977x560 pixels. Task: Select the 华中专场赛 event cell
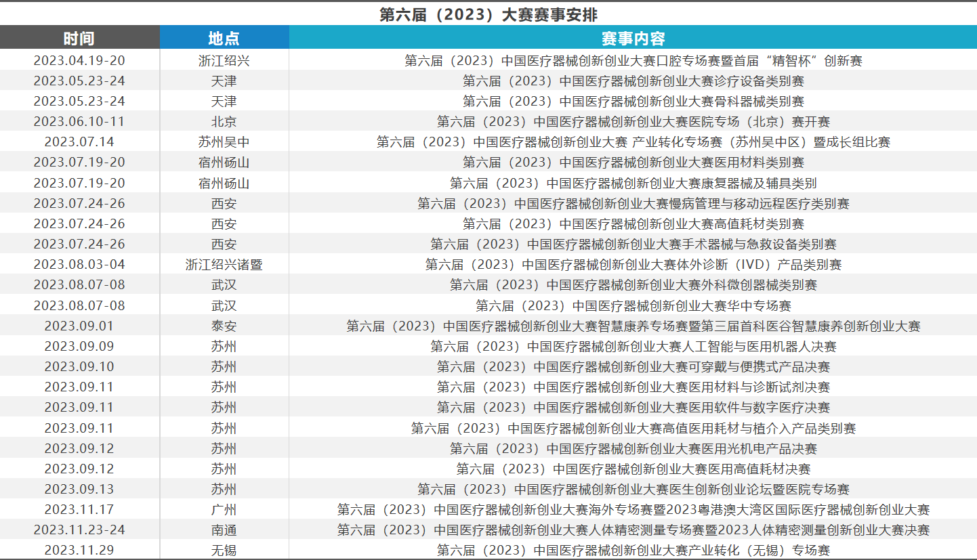pos(633,305)
